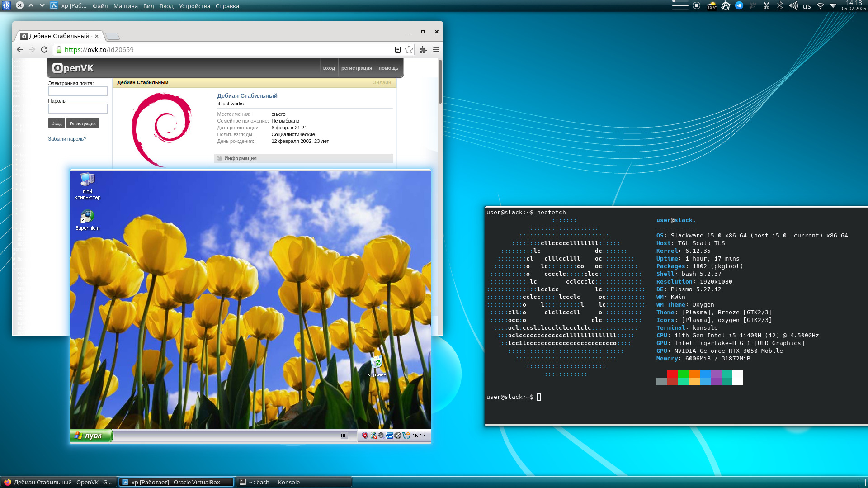This screenshot has height=488, width=868.
Task: Open Telegram from the system tray
Action: (739, 6)
